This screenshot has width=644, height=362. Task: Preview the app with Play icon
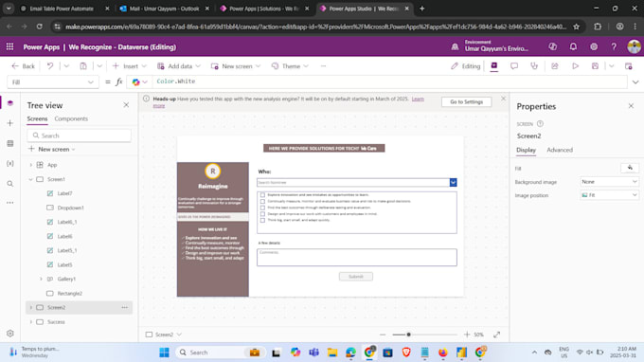point(576,65)
